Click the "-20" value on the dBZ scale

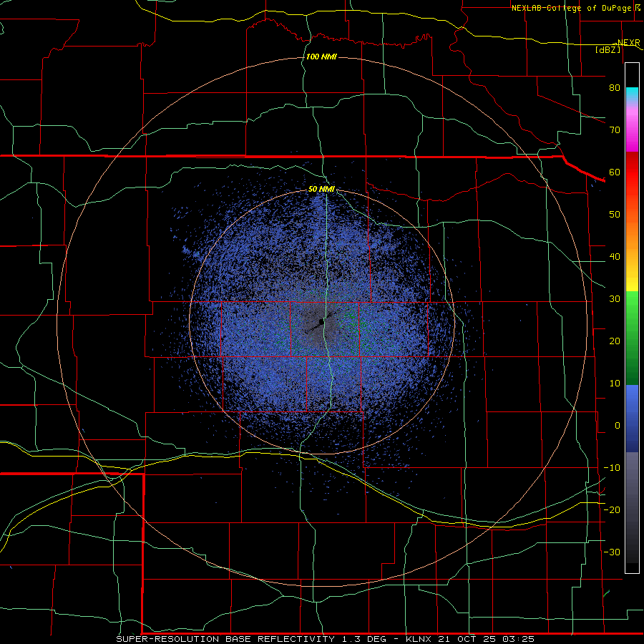(612, 509)
